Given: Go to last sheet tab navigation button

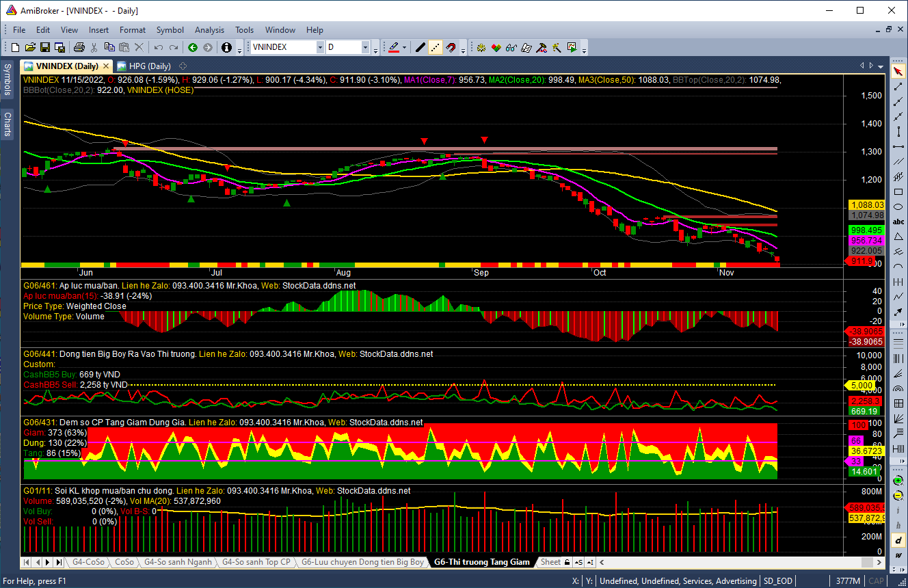Looking at the screenshot, I should 58,562.
